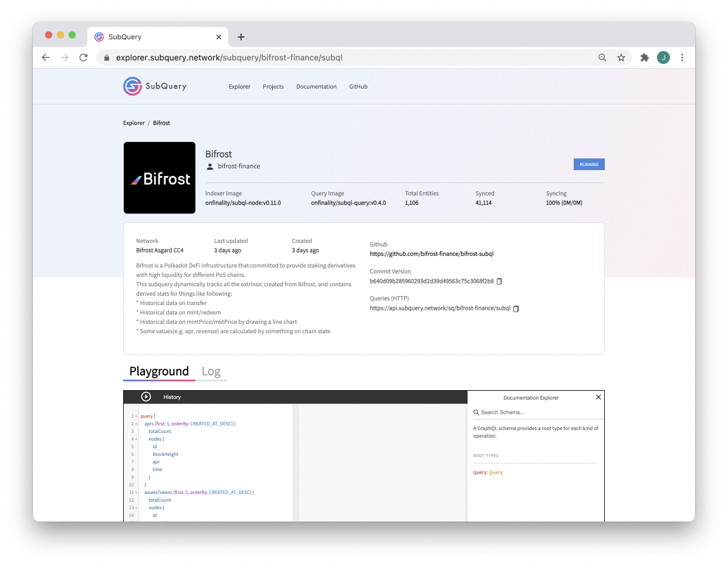728x565 pixels.
Task: Open the Projects nav item
Action: [x=273, y=87]
